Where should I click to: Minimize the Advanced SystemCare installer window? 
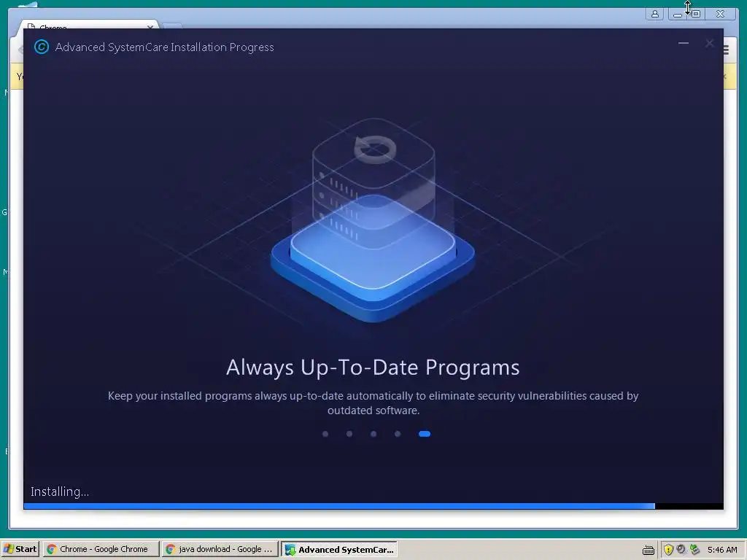coord(683,43)
